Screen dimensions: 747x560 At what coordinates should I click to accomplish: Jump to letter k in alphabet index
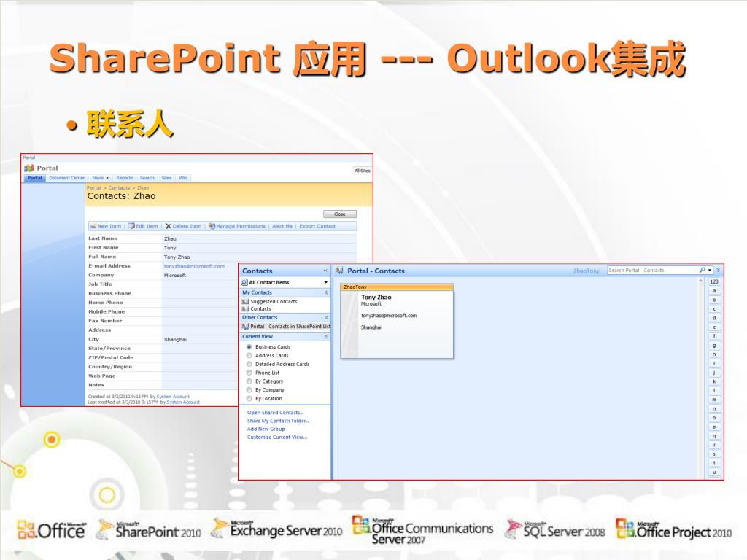pos(713,381)
